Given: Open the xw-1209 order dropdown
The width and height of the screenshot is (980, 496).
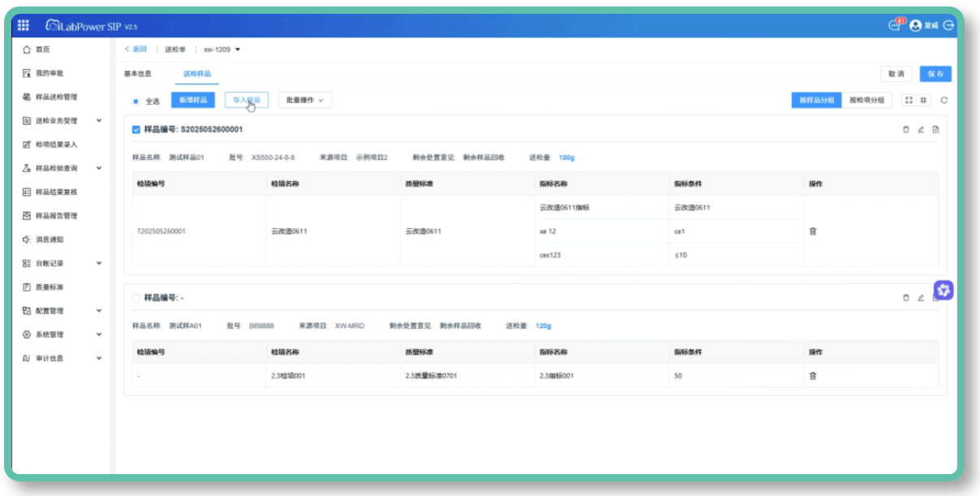Looking at the screenshot, I should click(222, 50).
